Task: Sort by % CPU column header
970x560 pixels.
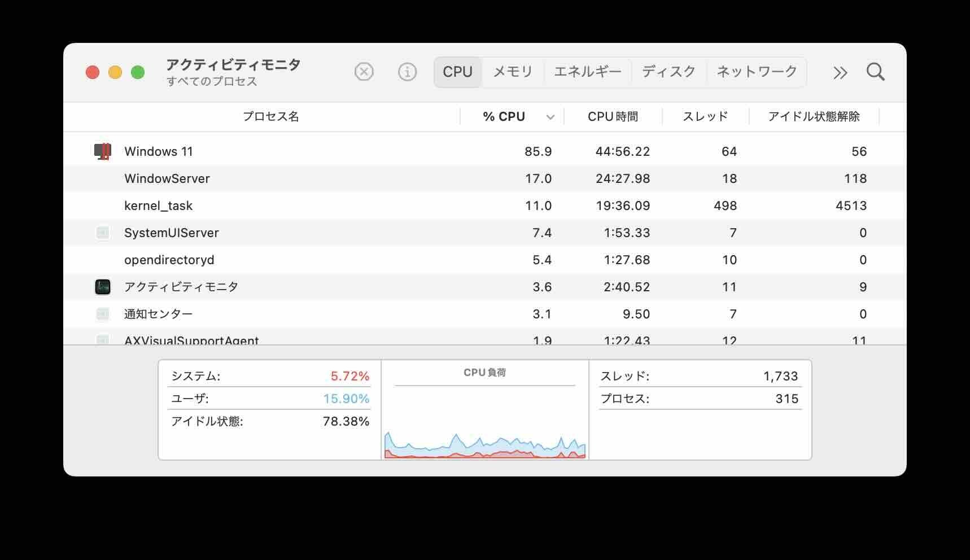Action: (504, 116)
